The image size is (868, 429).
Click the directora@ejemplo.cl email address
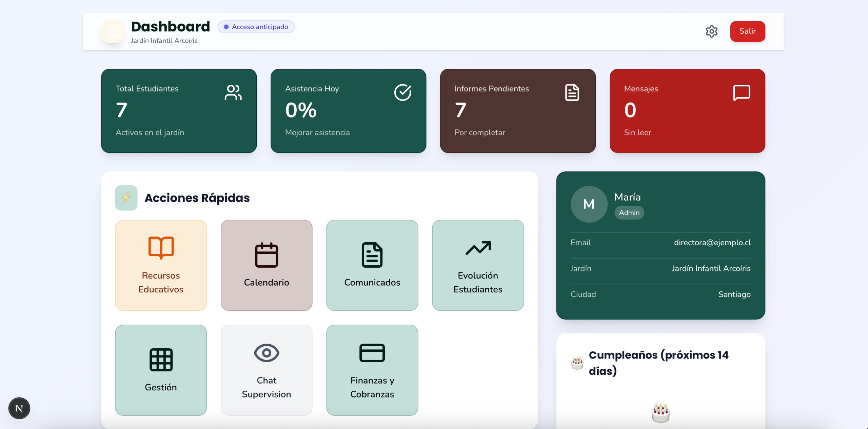click(712, 243)
